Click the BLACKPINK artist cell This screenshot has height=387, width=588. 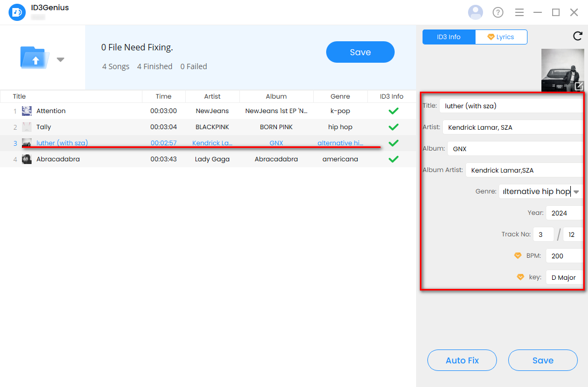(212, 127)
